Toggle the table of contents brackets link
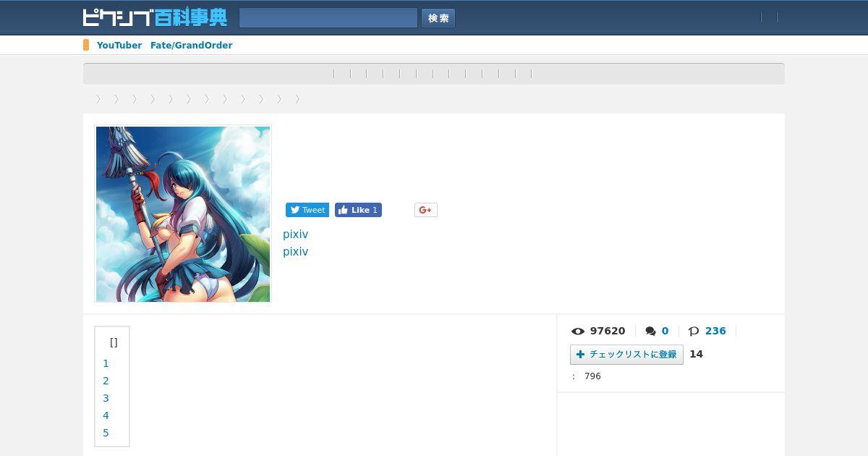 114,342
